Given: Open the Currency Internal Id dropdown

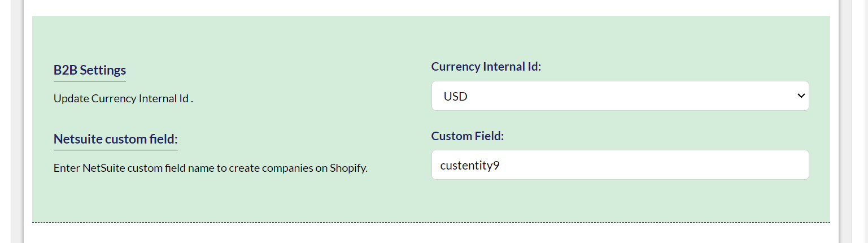Looking at the screenshot, I should [620, 96].
